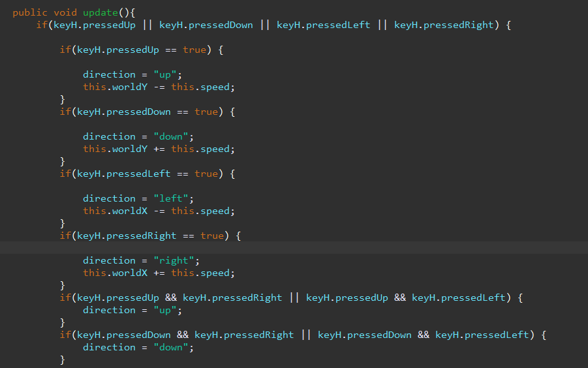Click keyH.pressedRight in the first if condition
The image size is (588, 368).
pos(444,25)
